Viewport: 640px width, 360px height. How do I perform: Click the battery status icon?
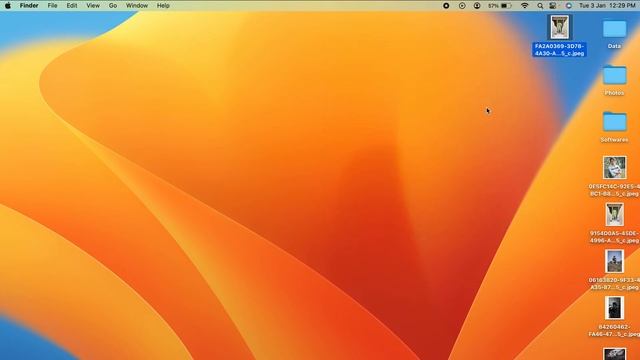[x=506, y=6]
